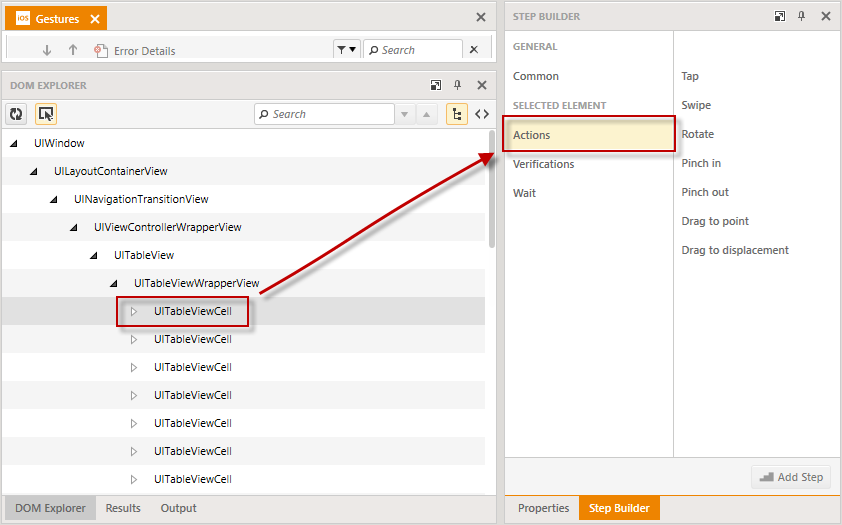The width and height of the screenshot is (842, 525).
Task: Collapse the UIViewControllerWrapperView node
Action: (74, 227)
